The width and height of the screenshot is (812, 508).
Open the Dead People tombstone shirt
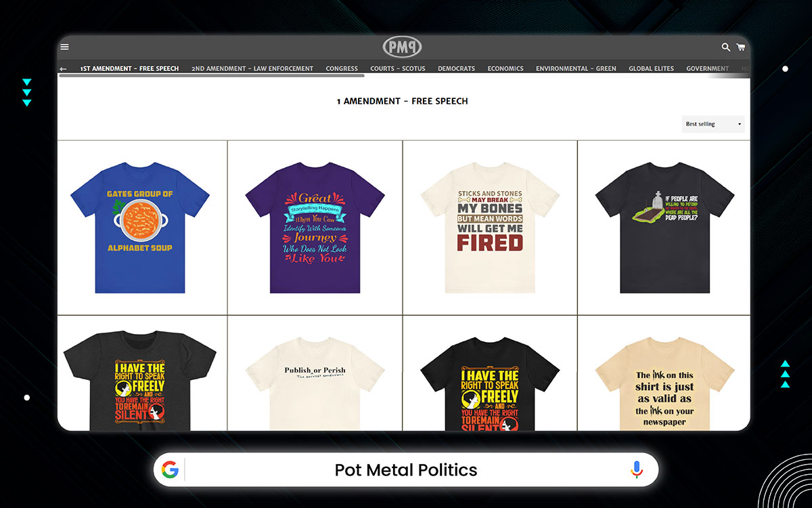(x=664, y=228)
